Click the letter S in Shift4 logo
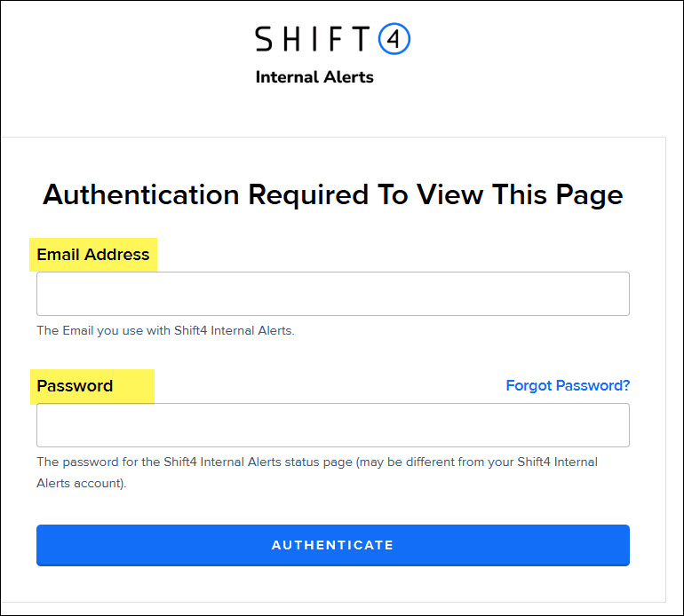The image size is (684, 616). pos(266,39)
